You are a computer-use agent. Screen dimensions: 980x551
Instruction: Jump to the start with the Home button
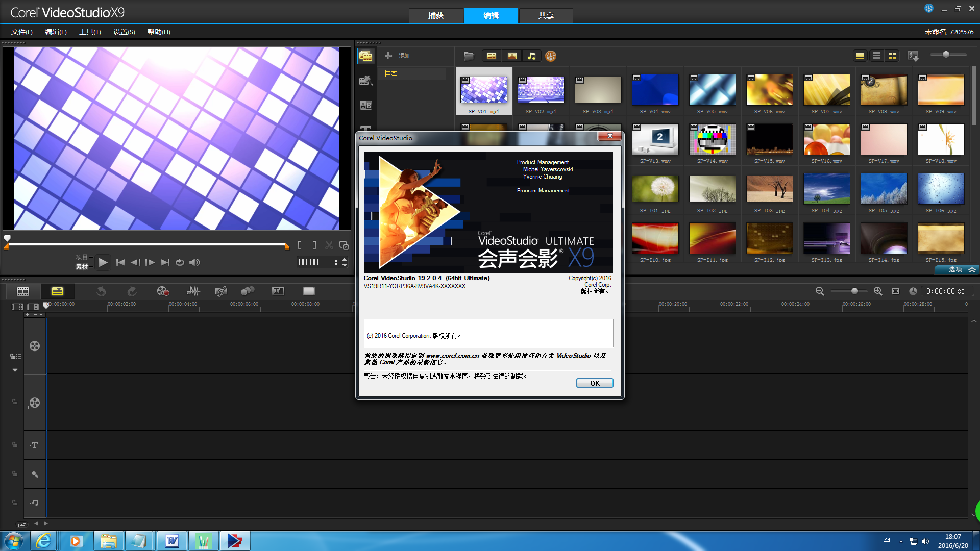click(x=120, y=262)
